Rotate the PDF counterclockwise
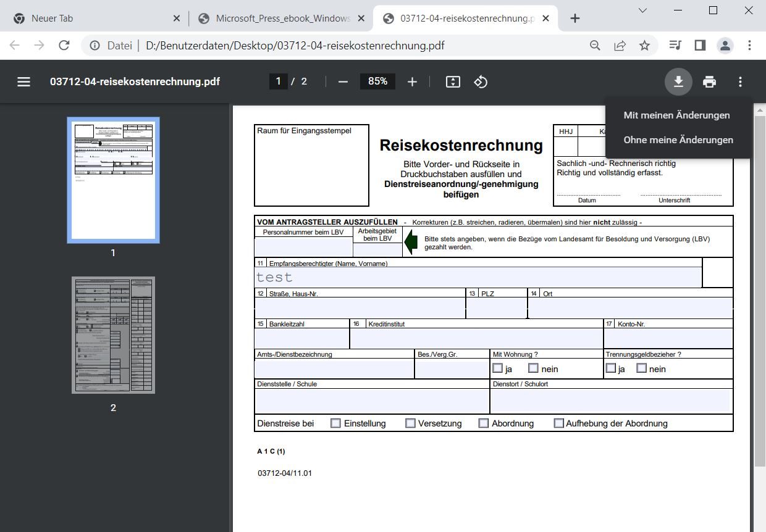 (x=481, y=81)
